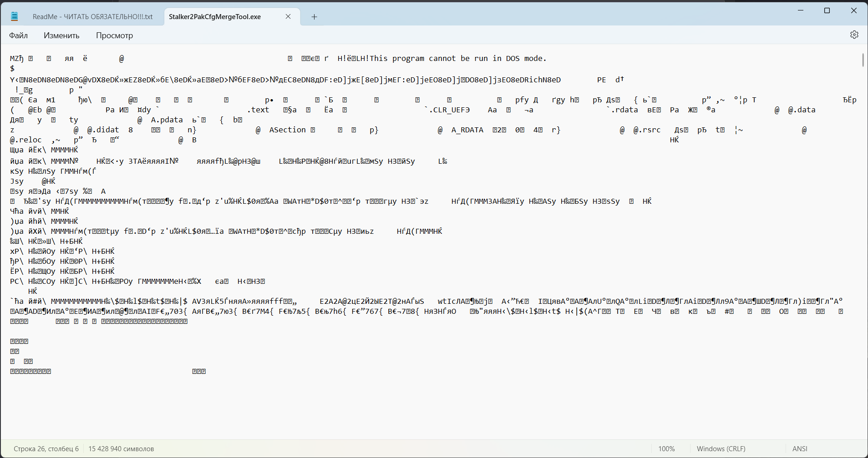Click the "@.data" section text

point(802,110)
